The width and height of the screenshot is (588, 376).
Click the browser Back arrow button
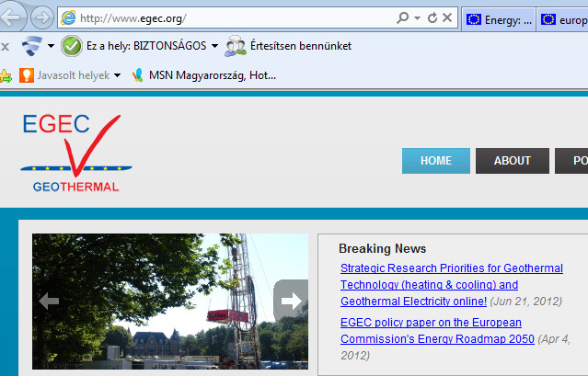(11, 17)
